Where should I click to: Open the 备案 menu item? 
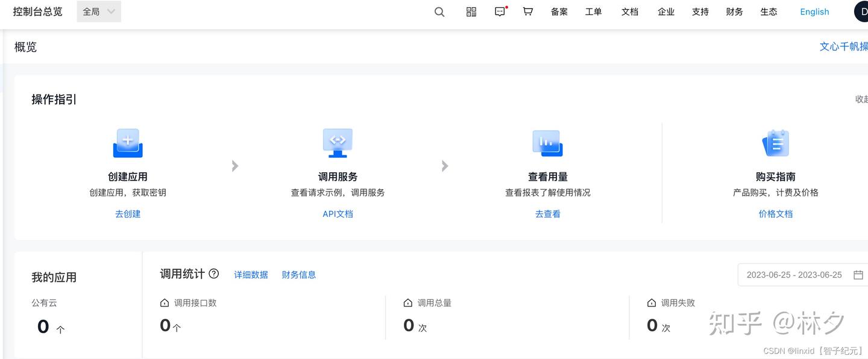point(559,11)
